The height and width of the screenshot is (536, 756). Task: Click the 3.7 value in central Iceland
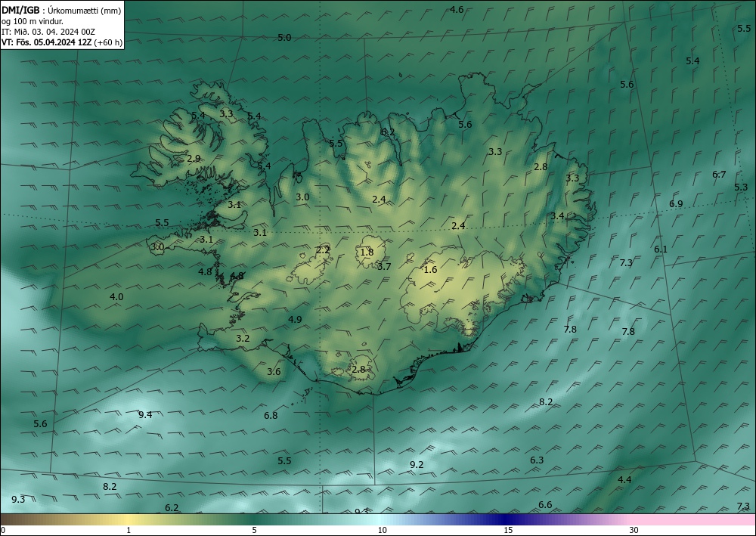click(384, 266)
